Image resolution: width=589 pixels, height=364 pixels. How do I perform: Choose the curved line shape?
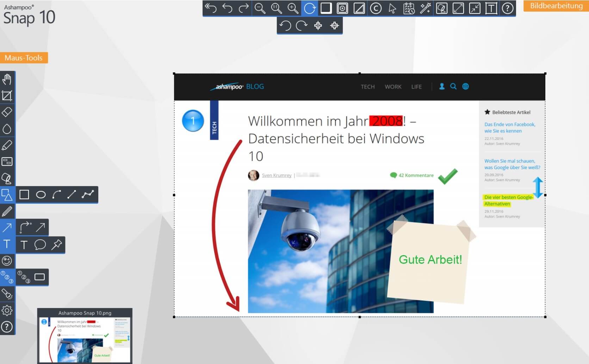click(57, 195)
